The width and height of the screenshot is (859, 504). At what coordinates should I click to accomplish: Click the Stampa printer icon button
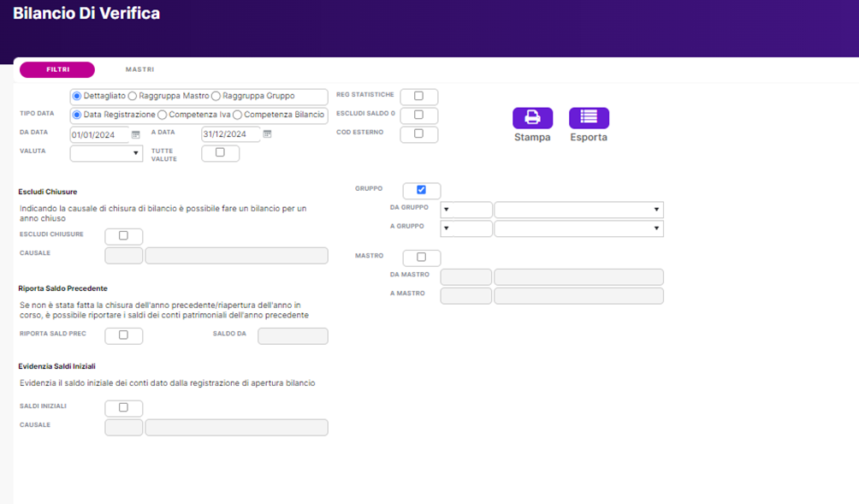[x=532, y=118]
